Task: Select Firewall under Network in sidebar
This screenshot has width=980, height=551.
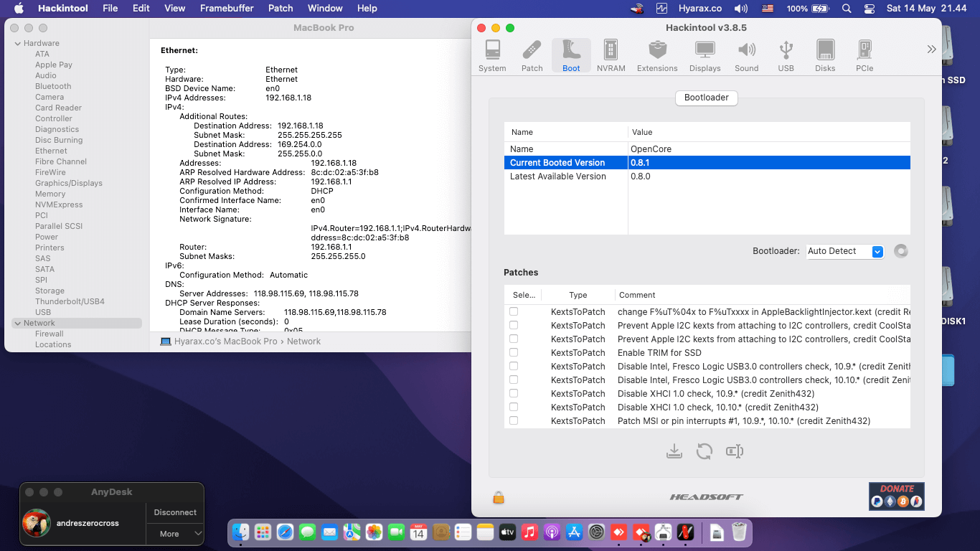Action: click(x=50, y=334)
